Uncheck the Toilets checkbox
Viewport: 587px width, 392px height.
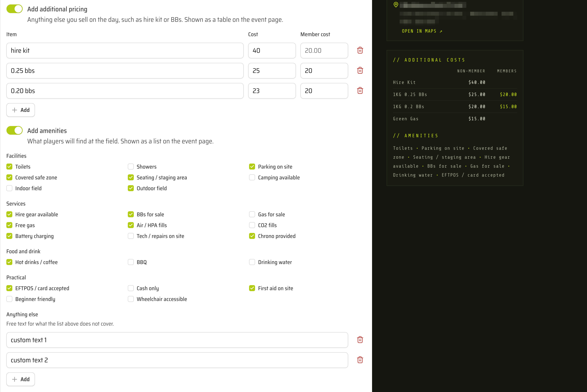(x=9, y=167)
